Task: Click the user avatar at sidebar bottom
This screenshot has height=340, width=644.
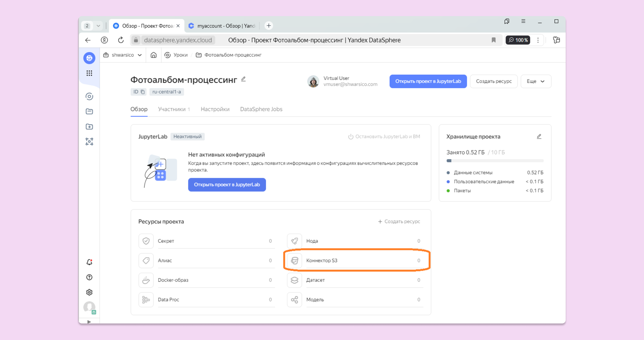Action: (x=89, y=307)
